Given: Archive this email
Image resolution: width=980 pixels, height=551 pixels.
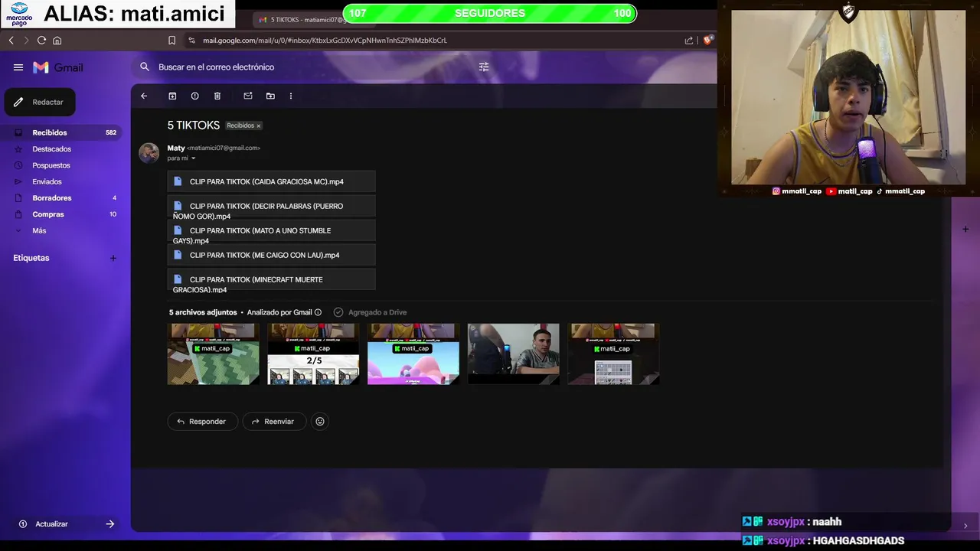Looking at the screenshot, I should [x=172, y=96].
